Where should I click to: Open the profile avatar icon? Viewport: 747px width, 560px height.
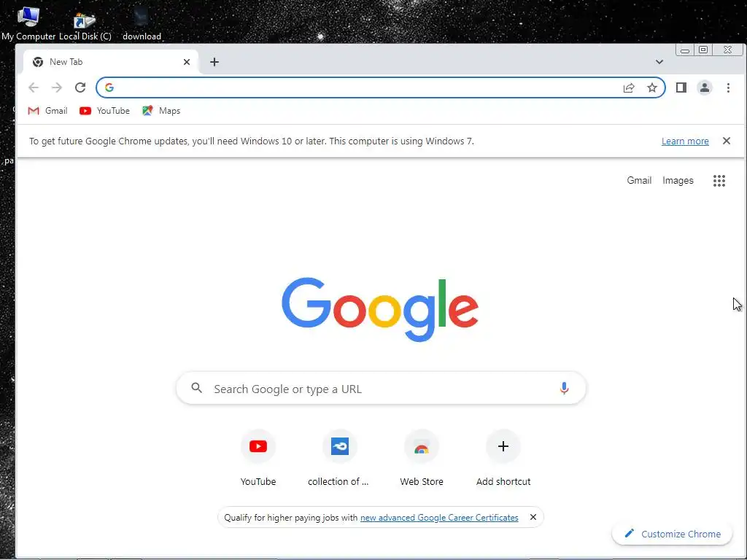pos(705,87)
